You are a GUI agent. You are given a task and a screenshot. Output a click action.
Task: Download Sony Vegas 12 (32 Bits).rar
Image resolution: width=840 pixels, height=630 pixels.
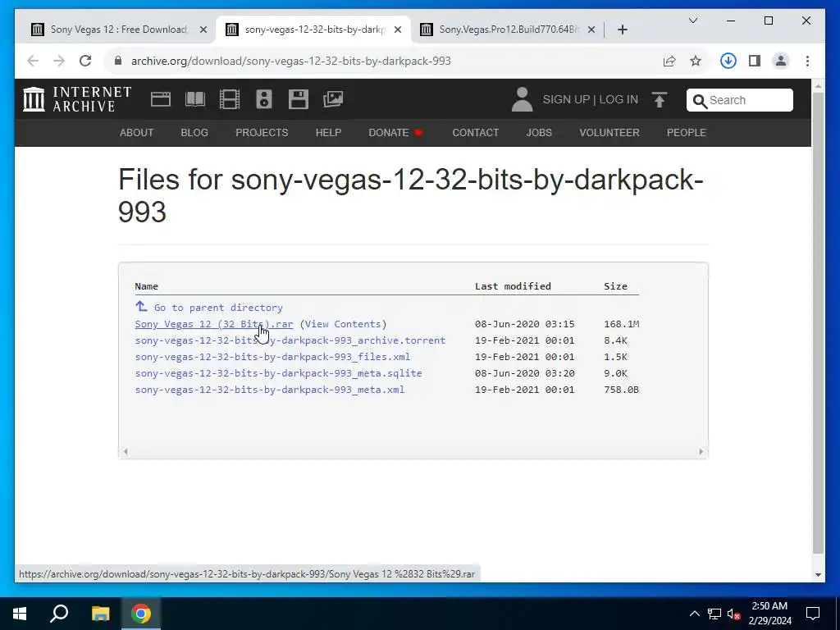pyautogui.click(x=214, y=324)
